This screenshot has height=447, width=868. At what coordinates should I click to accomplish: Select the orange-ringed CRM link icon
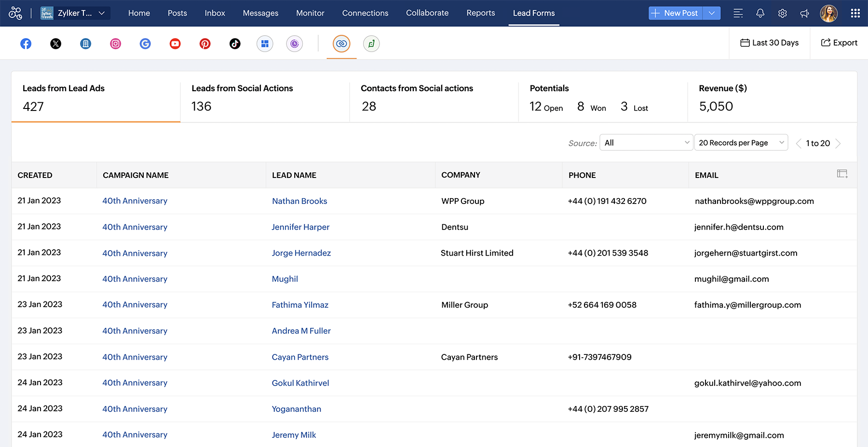click(341, 44)
